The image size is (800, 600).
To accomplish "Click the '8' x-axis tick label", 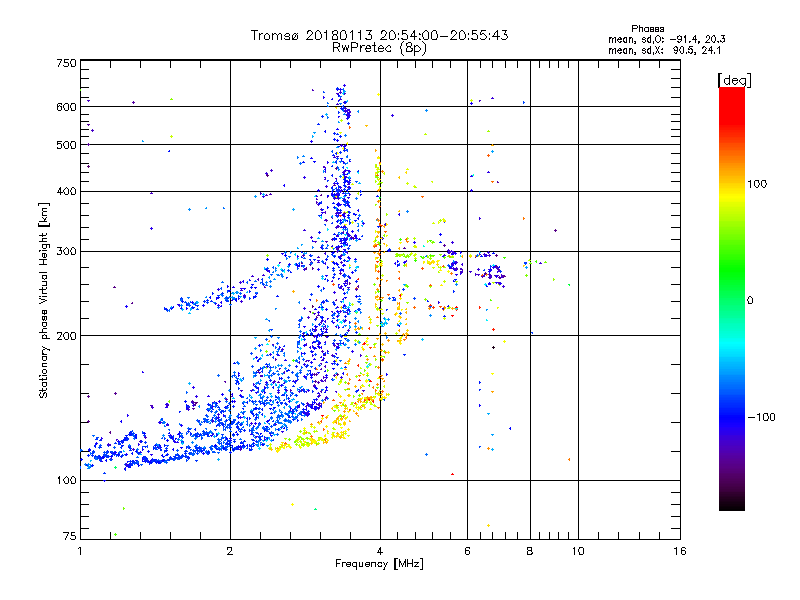I will (530, 551).
